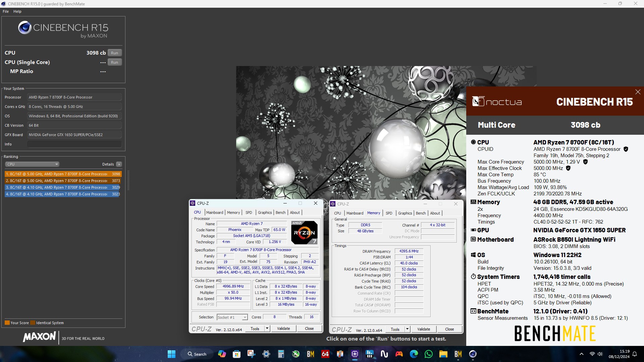
Task: Click Validate in right CPU-Z window
Action: 424,329
